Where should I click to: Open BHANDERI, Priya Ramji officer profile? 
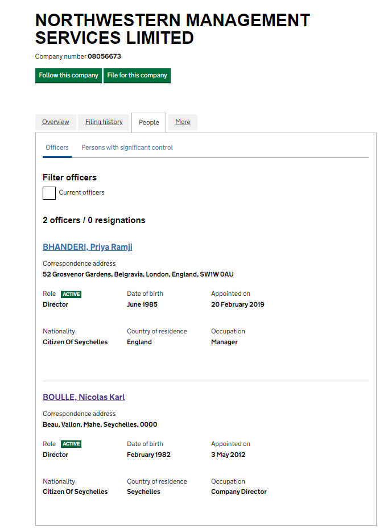(x=88, y=248)
